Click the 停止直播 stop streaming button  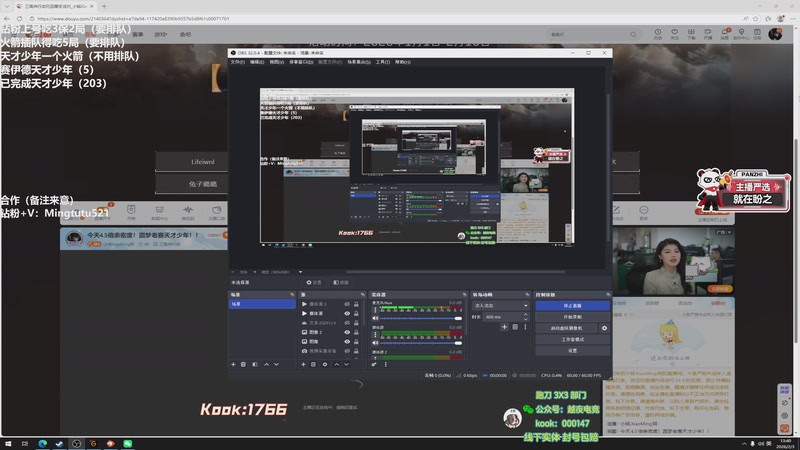point(572,306)
